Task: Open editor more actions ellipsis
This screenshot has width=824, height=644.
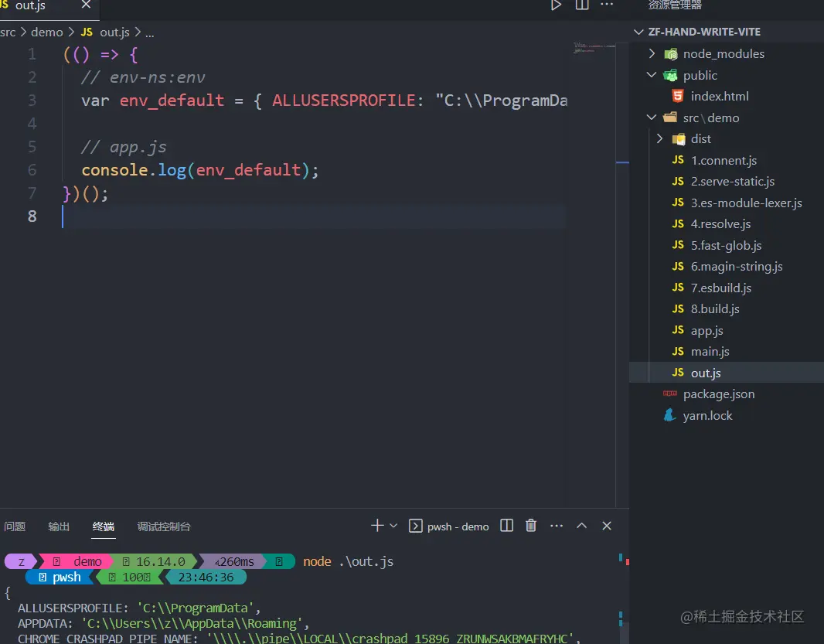Action: (x=607, y=5)
